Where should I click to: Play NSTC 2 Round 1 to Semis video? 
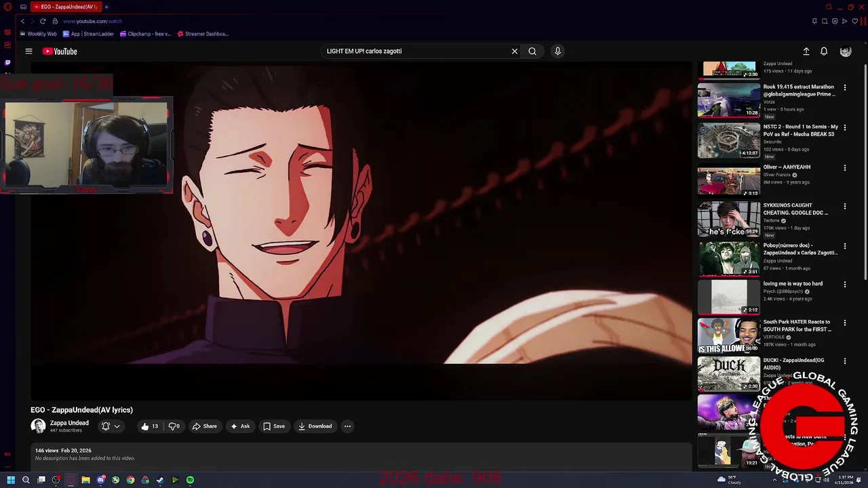pyautogui.click(x=729, y=140)
